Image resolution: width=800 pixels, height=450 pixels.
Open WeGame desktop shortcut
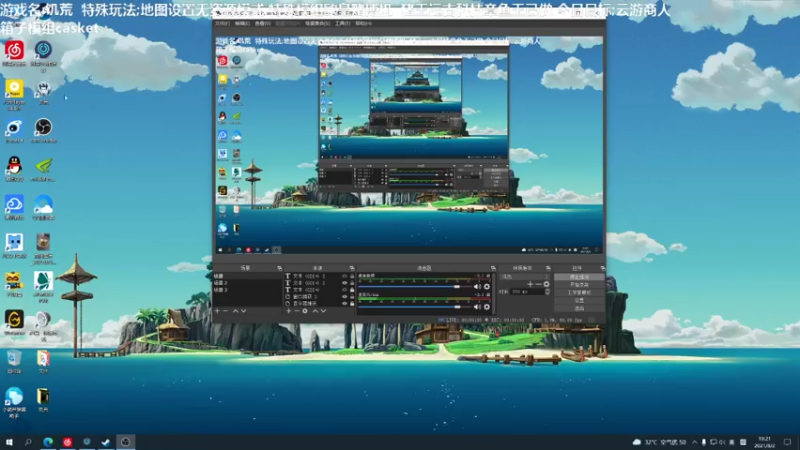[14, 322]
